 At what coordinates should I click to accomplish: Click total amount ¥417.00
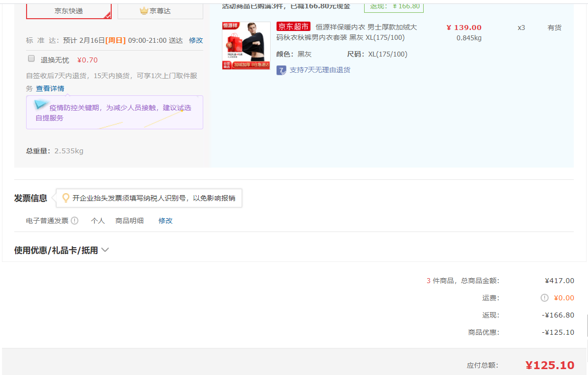559,281
